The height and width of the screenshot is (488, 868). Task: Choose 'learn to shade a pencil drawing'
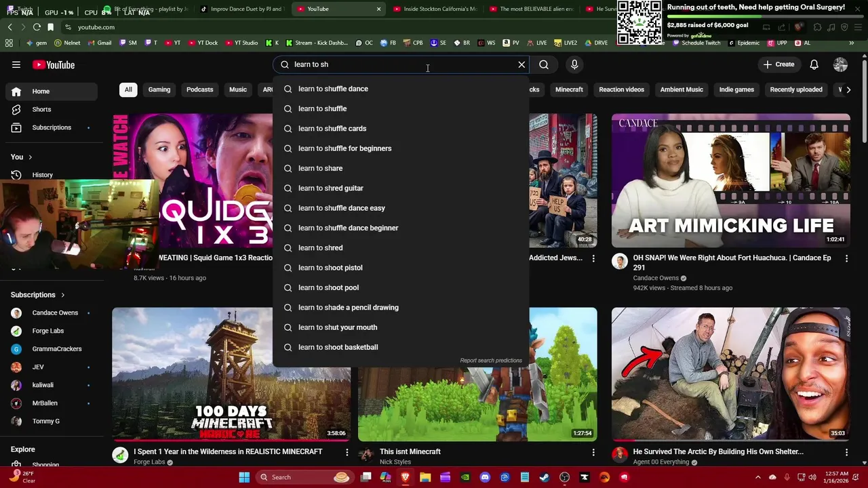(x=400, y=308)
